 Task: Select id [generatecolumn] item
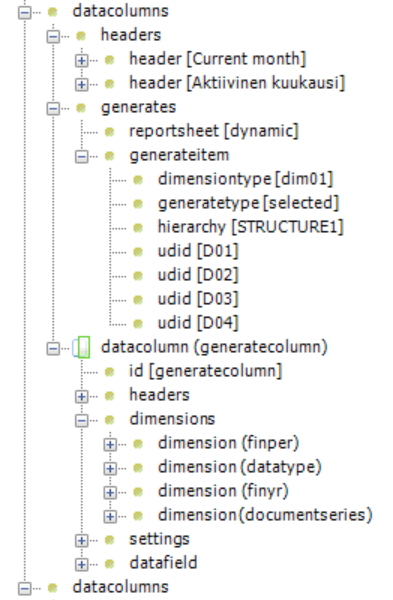coord(205,371)
